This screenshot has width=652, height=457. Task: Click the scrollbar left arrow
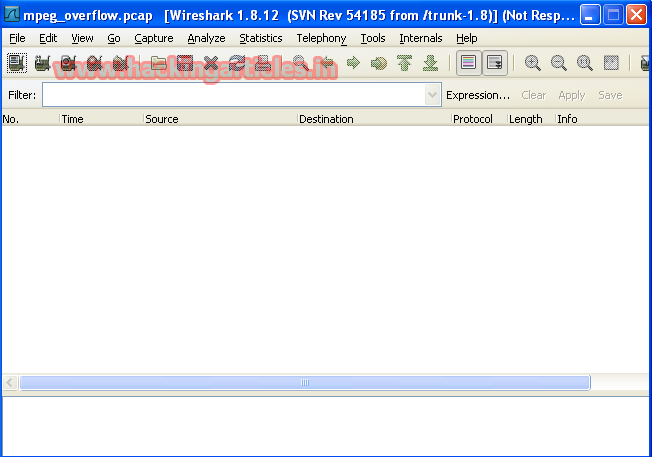coord(10,383)
